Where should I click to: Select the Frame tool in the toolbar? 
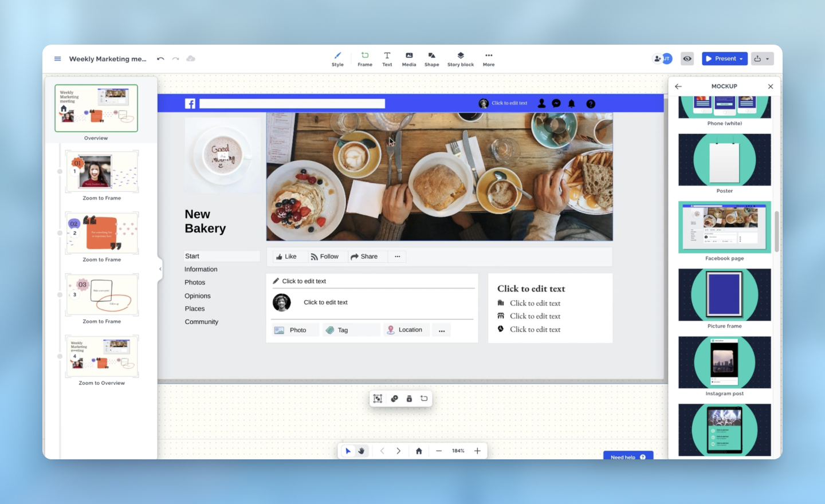coord(365,58)
